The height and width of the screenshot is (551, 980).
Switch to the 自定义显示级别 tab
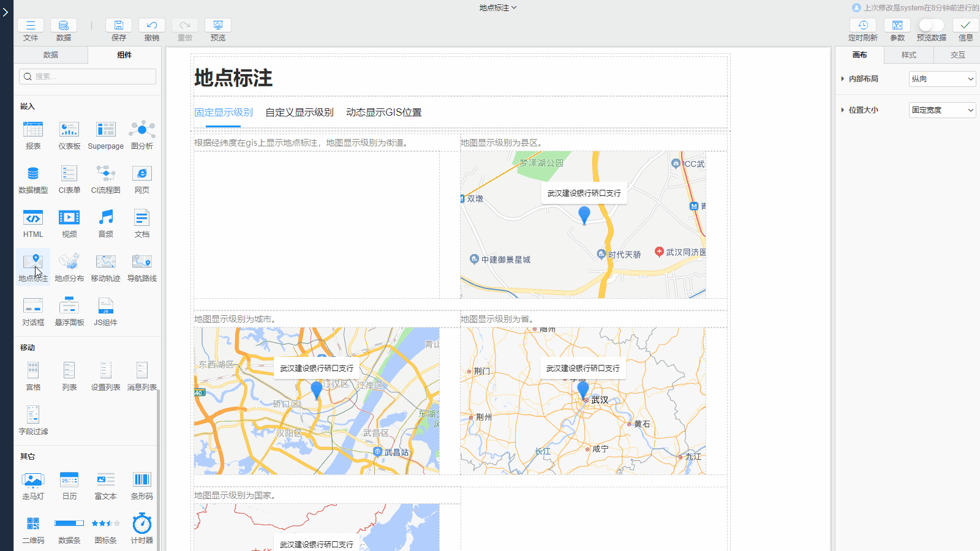[299, 113]
